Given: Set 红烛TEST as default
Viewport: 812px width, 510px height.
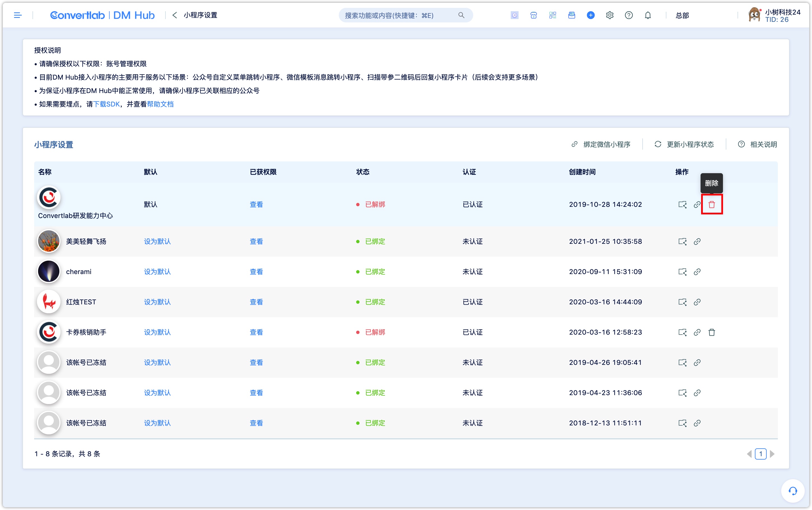Looking at the screenshot, I should point(157,302).
